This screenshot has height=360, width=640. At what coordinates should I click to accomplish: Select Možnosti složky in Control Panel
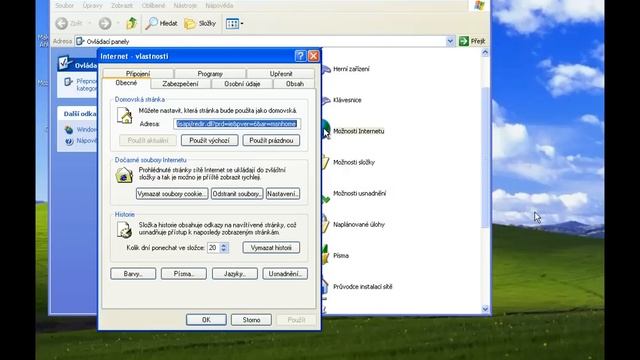(x=354, y=162)
